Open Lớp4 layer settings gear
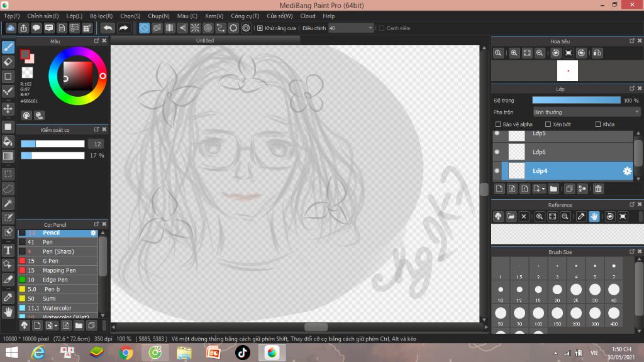The width and height of the screenshot is (644, 362). [627, 171]
